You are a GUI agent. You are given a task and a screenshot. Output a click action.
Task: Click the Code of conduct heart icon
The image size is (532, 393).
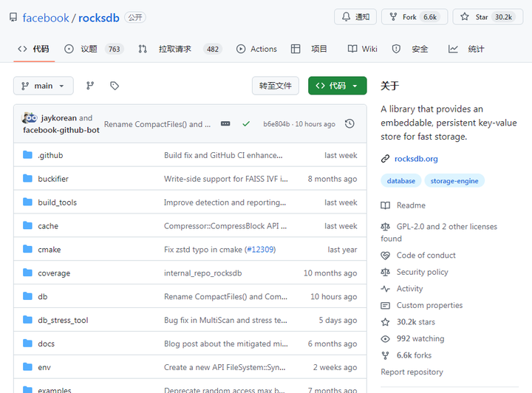pyautogui.click(x=386, y=256)
